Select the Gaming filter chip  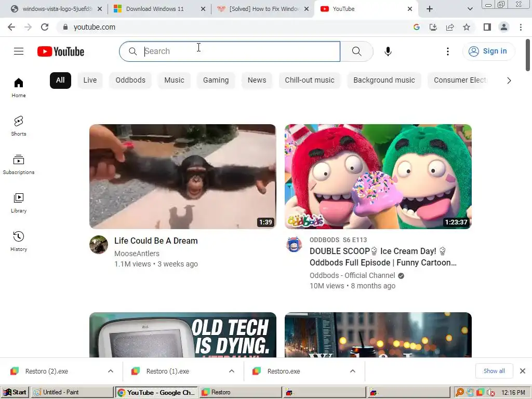pyautogui.click(x=216, y=81)
